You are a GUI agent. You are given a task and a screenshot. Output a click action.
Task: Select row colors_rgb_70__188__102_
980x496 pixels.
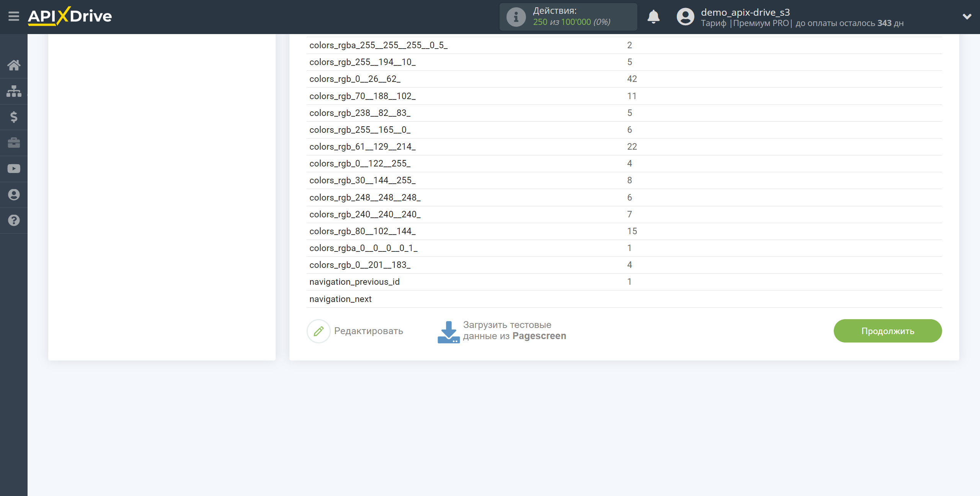pos(624,96)
